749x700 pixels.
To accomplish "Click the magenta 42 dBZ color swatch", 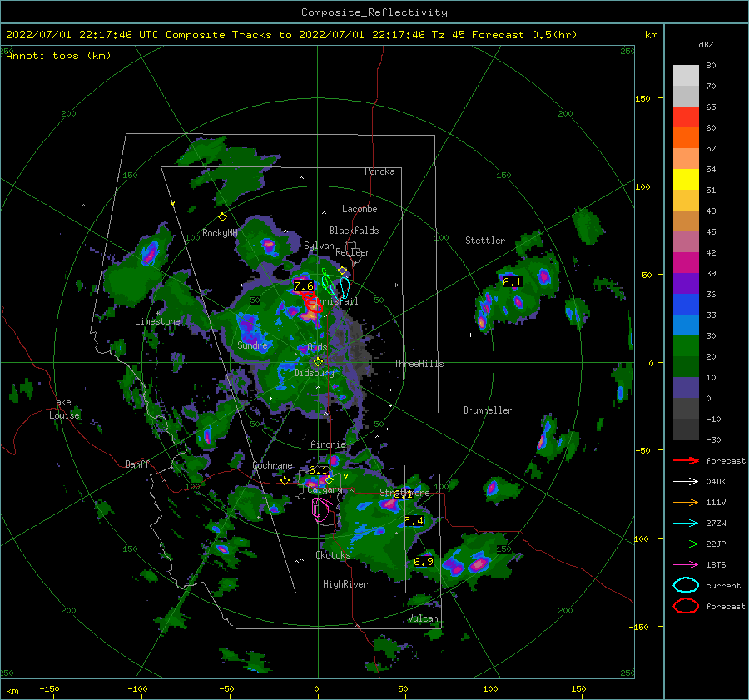I will pyautogui.click(x=686, y=262).
